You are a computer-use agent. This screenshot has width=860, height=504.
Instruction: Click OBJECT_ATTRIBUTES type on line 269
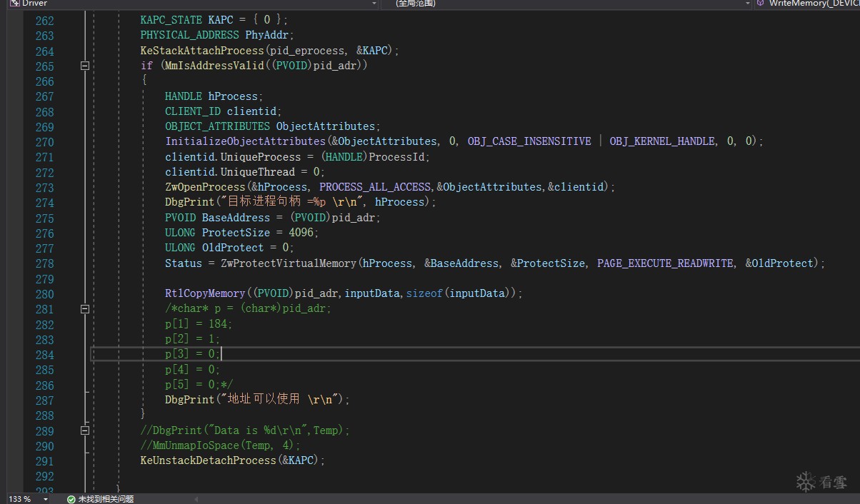(x=218, y=126)
